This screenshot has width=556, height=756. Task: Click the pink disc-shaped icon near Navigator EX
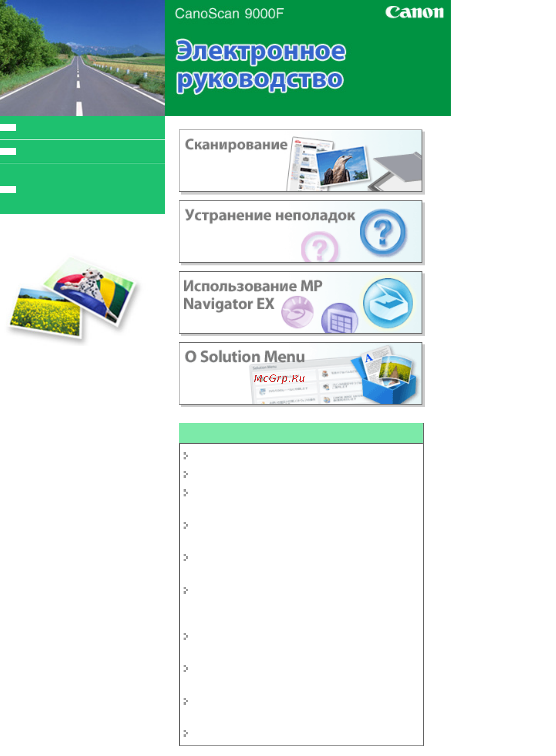pyautogui.click(x=297, y=312)
